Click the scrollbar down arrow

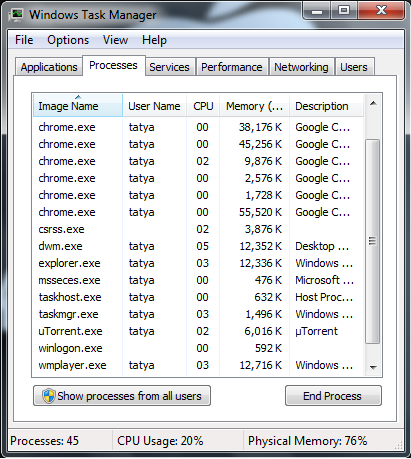(373, 367)
